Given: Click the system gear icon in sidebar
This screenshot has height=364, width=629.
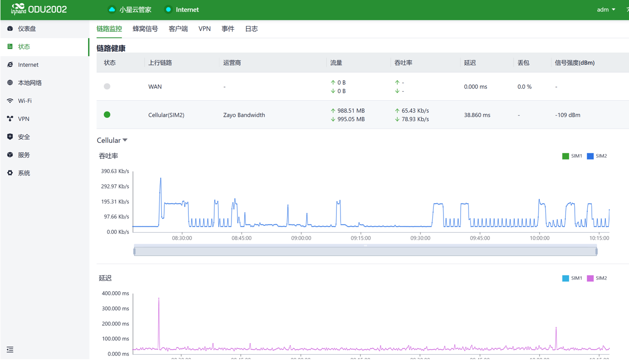Looking at the screenshot, I should [10, 173].
